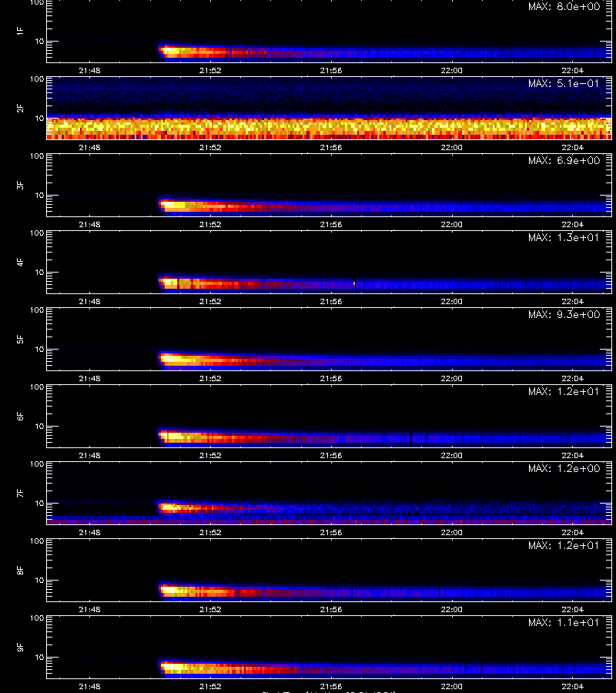
Task: Click the 100 y-axis label of 5F panel
Action: (x=37, y=310)
